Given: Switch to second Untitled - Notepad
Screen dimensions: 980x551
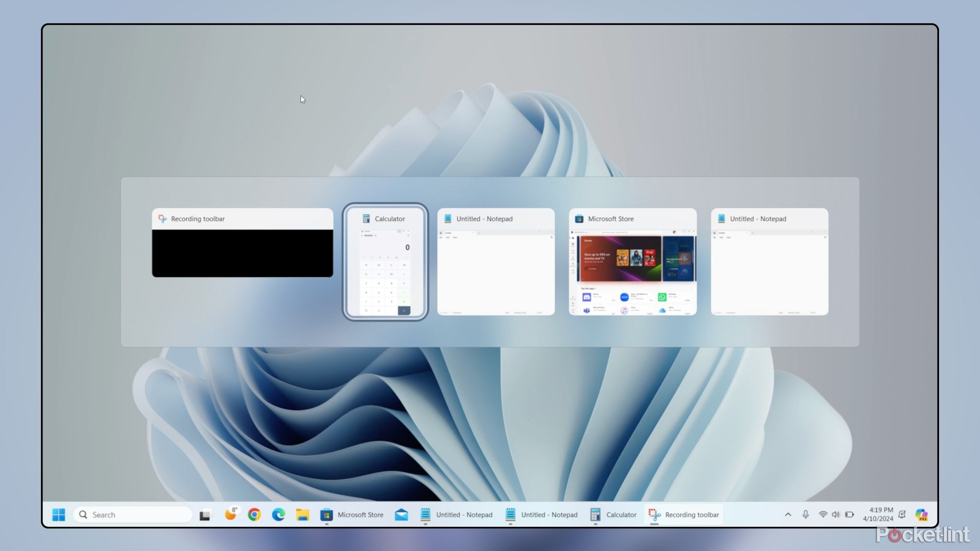Looking at the screenshot, I should point(769,262).
